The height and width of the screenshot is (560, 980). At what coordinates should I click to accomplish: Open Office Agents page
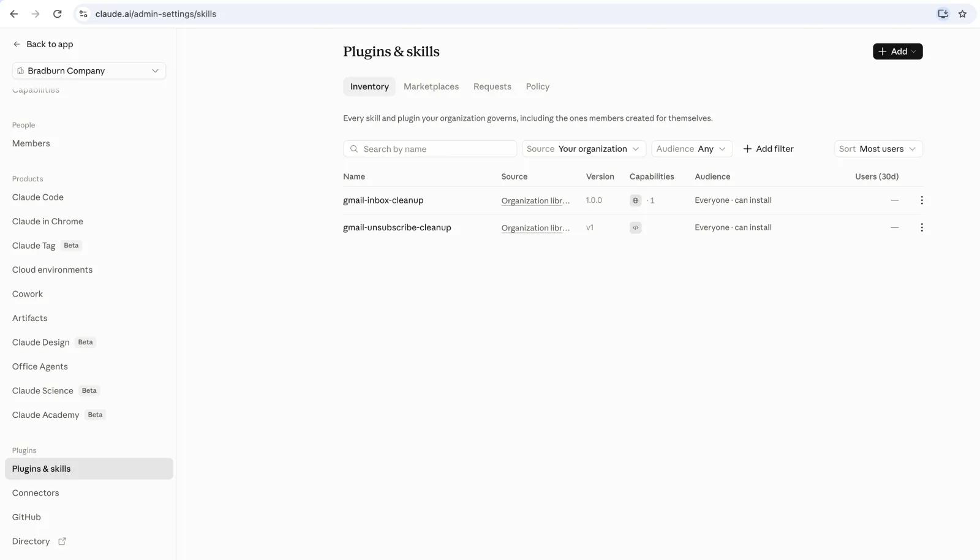[40, 366]
